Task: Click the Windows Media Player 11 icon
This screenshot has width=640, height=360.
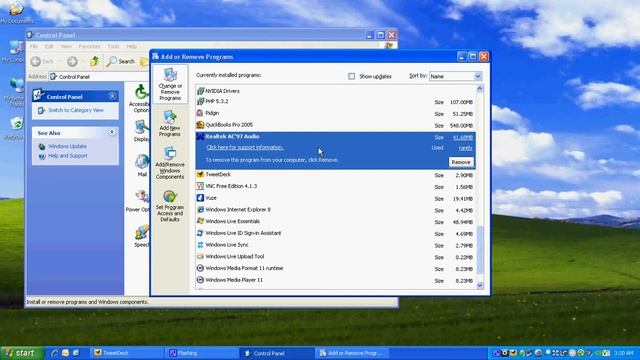Action: coord(200,280)
